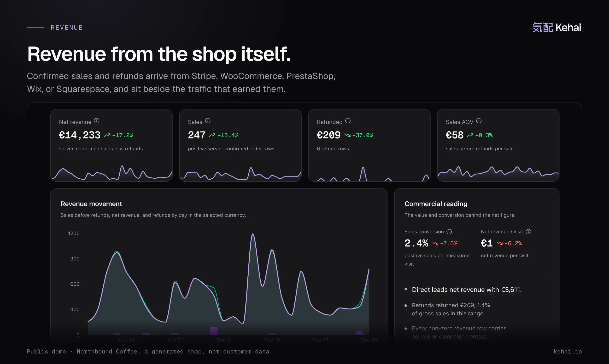609x364 pixels.
Task: Click the Sales AOV info icon
Action: coord(479,121)
